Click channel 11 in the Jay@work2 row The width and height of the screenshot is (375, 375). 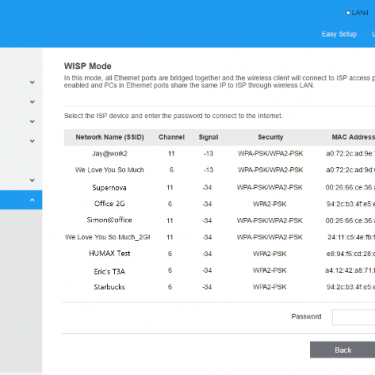171,154
